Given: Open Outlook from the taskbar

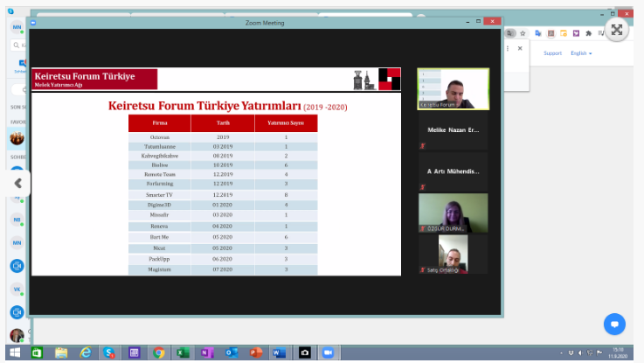Looking at the screenshot, I should (232, 353).
